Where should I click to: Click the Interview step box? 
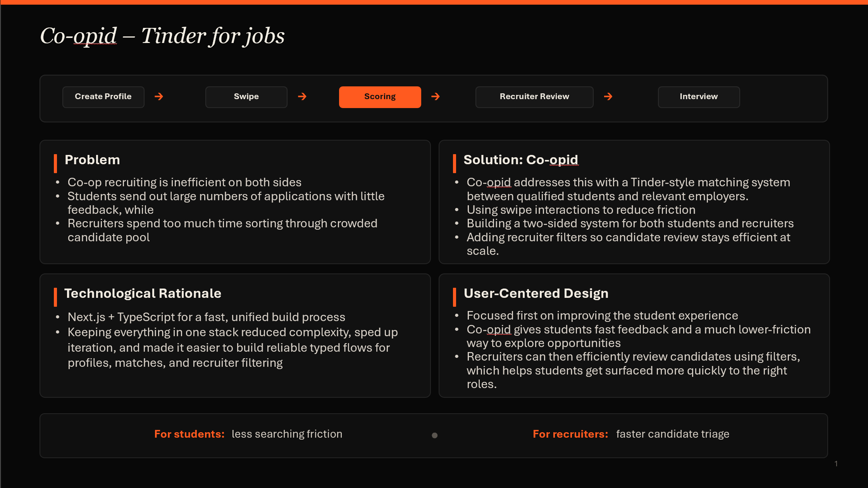click(x=698, y=97)
